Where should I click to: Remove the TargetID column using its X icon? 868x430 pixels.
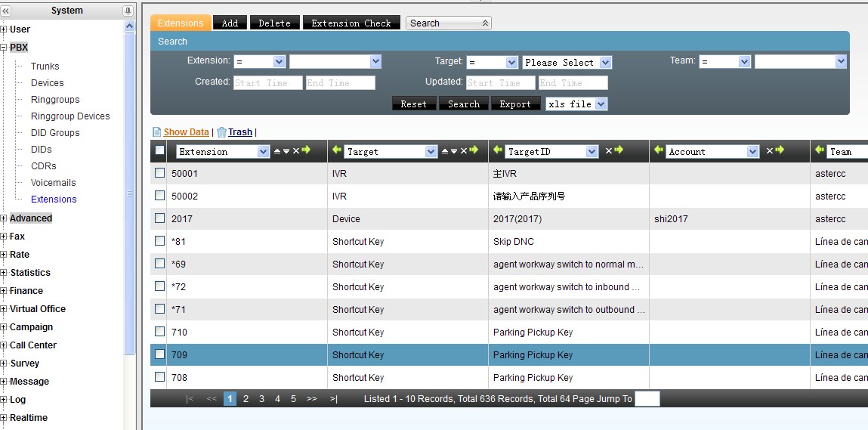coord(608,151)
